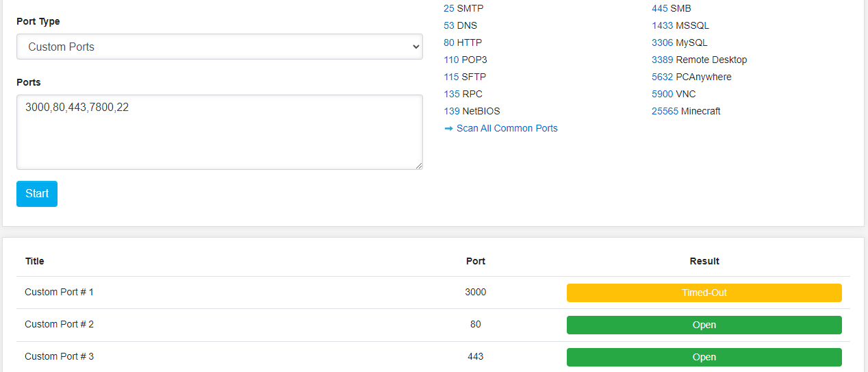
Task: Select port 5900 VNC link
Action: tap(662, 94)
